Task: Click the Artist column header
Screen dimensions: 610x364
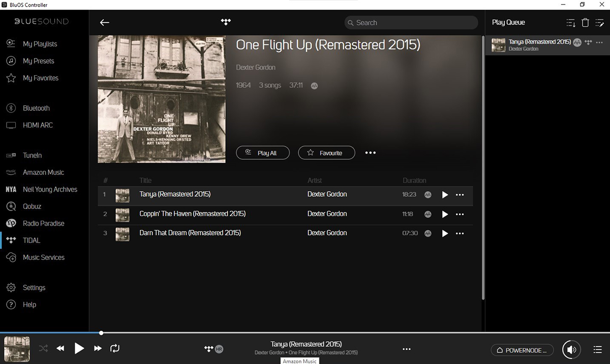Action: (315, 180)
